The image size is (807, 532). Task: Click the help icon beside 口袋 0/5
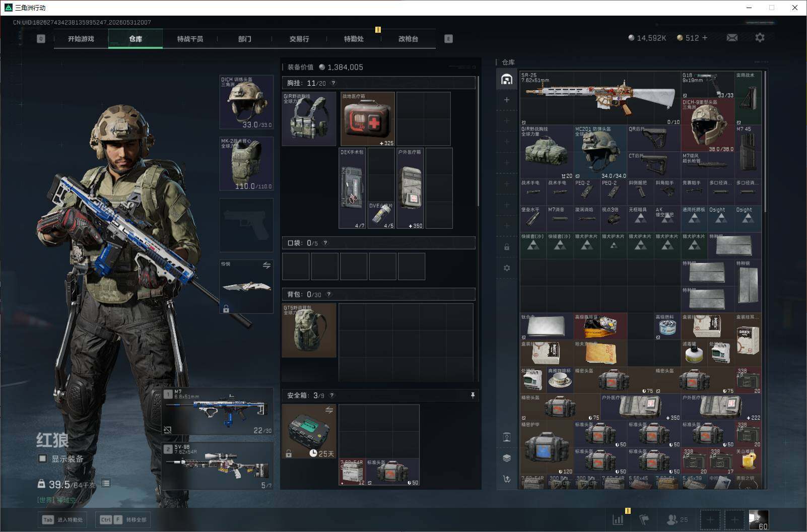click(325, 243)
